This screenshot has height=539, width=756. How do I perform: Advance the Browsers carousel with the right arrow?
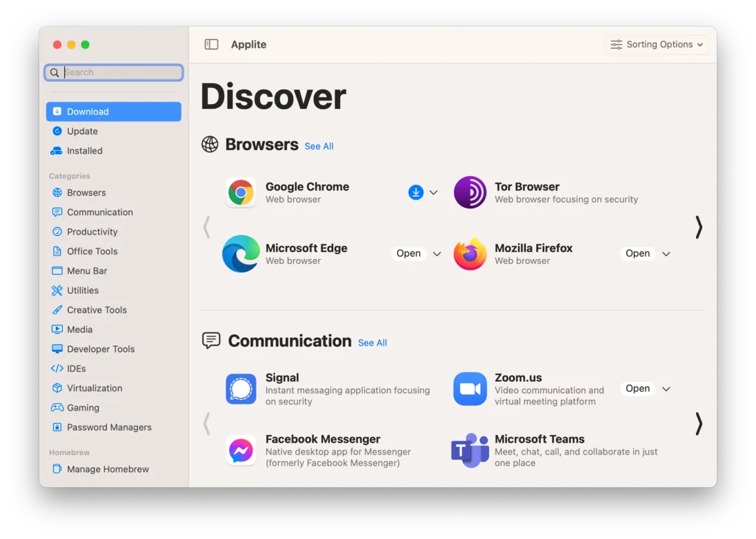pos(698,227)
